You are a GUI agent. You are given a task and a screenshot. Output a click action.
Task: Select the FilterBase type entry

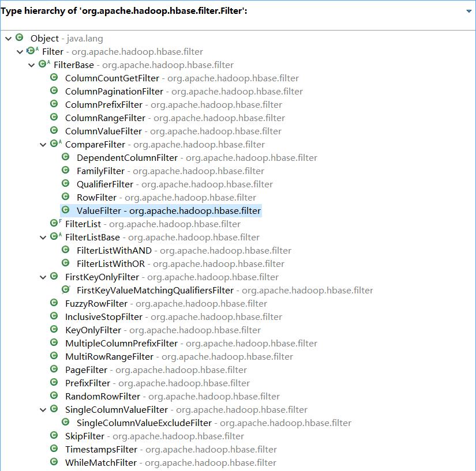144,65
